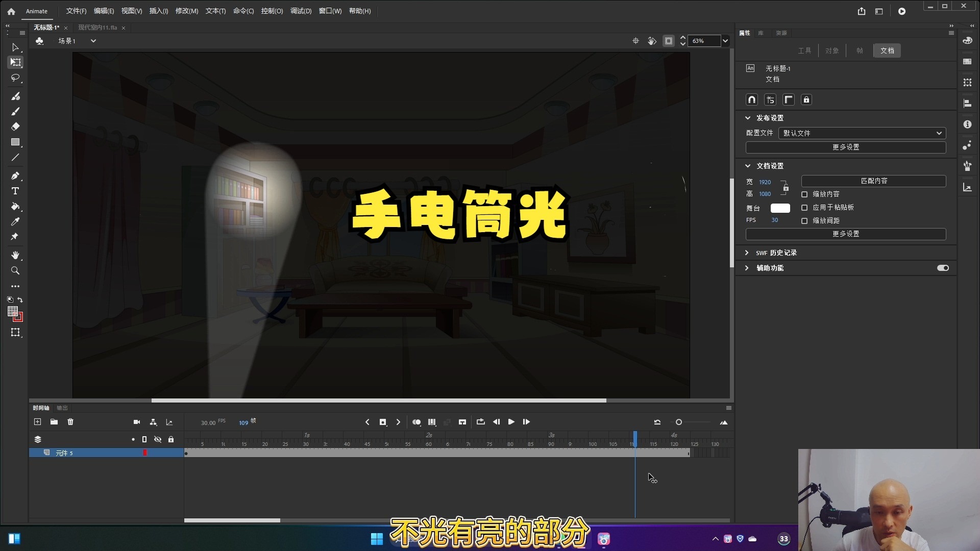Viewport: 980px width, 551px height.
Task: Collapse the 发布设置 section
Action: click(747, 117)
